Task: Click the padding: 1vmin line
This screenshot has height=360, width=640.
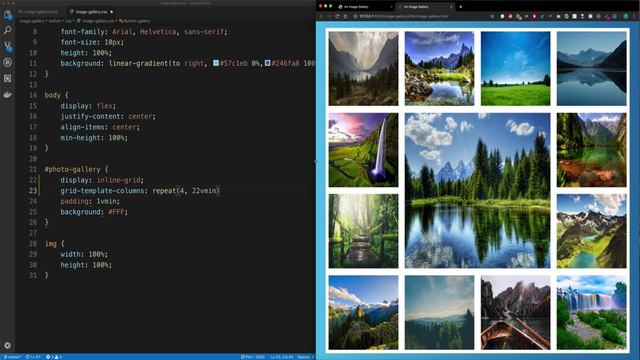Action: coord(90,201)
